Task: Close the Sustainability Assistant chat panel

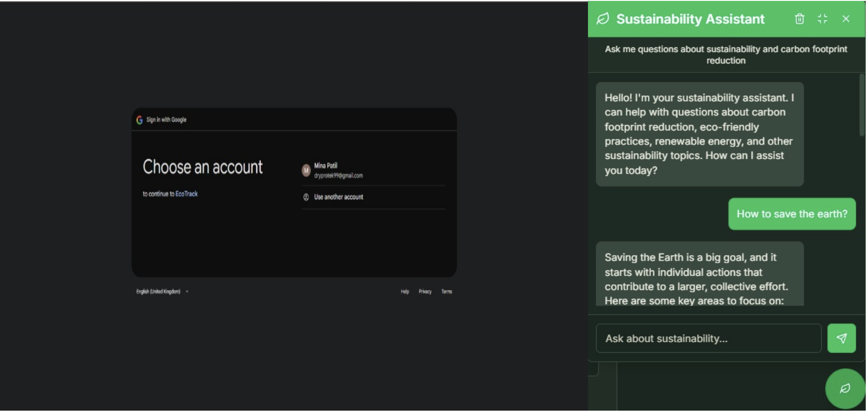Action: tap(846, 19)
